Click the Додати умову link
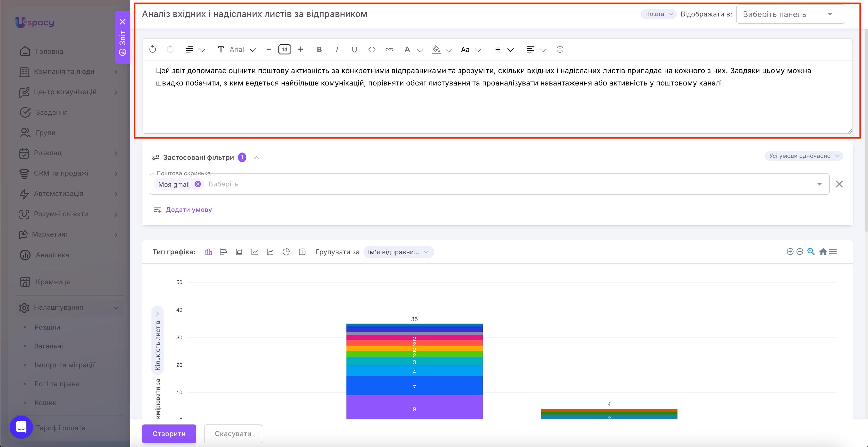 [x=189, y=210]
